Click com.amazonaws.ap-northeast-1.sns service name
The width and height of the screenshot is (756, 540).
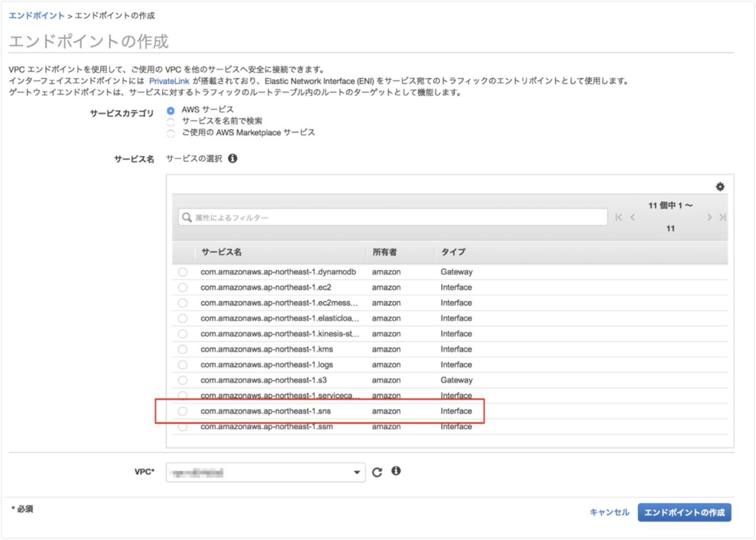pos(266,411)
